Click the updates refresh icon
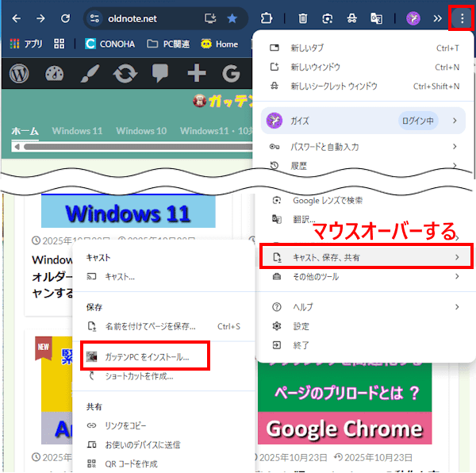This screenshot has width=476, height=473. coord(125,74)
